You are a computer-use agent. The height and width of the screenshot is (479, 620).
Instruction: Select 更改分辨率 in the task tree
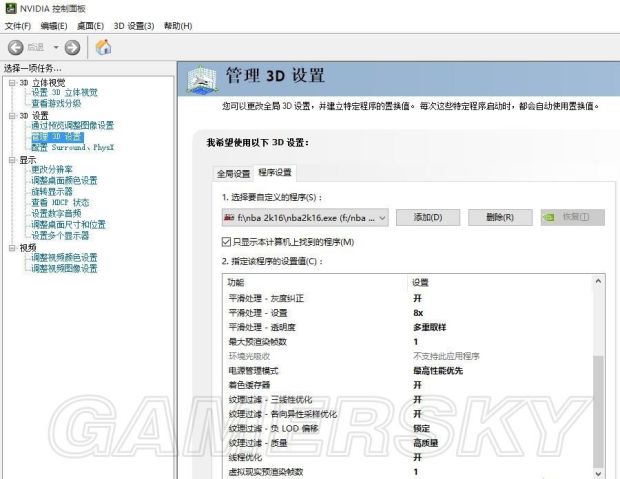(51, 170)
